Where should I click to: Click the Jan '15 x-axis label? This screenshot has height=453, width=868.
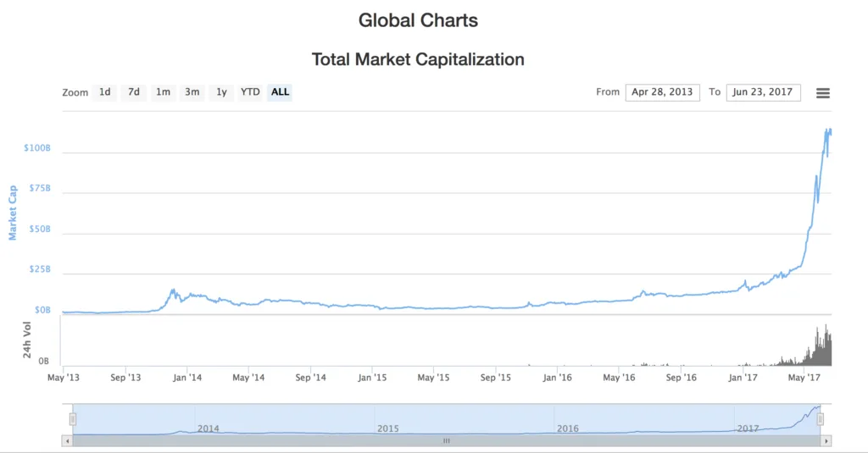tap(372, 378)
